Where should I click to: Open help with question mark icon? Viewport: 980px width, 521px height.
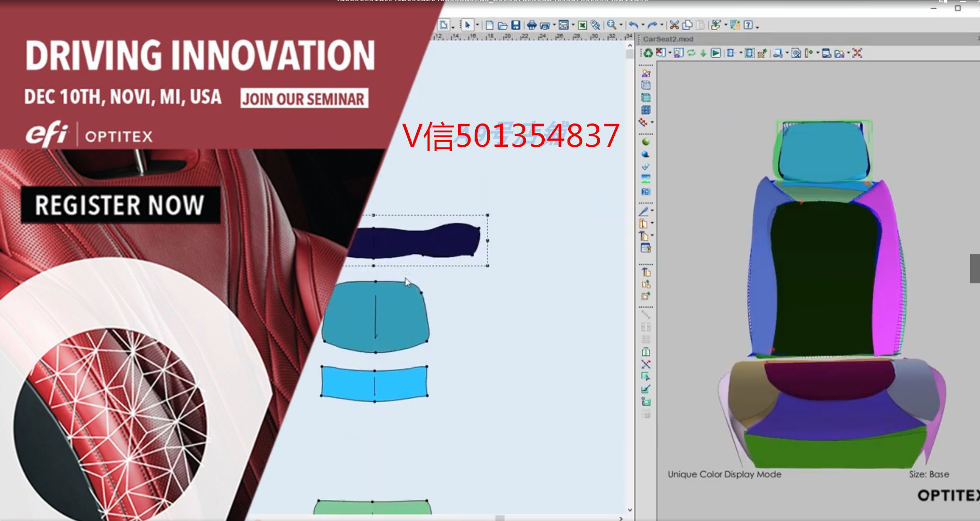748,25
